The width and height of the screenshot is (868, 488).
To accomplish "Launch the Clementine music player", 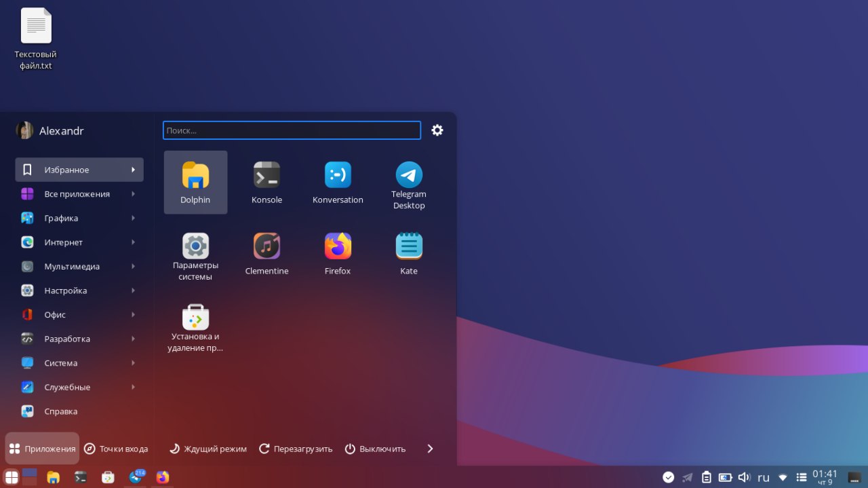I will (x=267, y=253).
